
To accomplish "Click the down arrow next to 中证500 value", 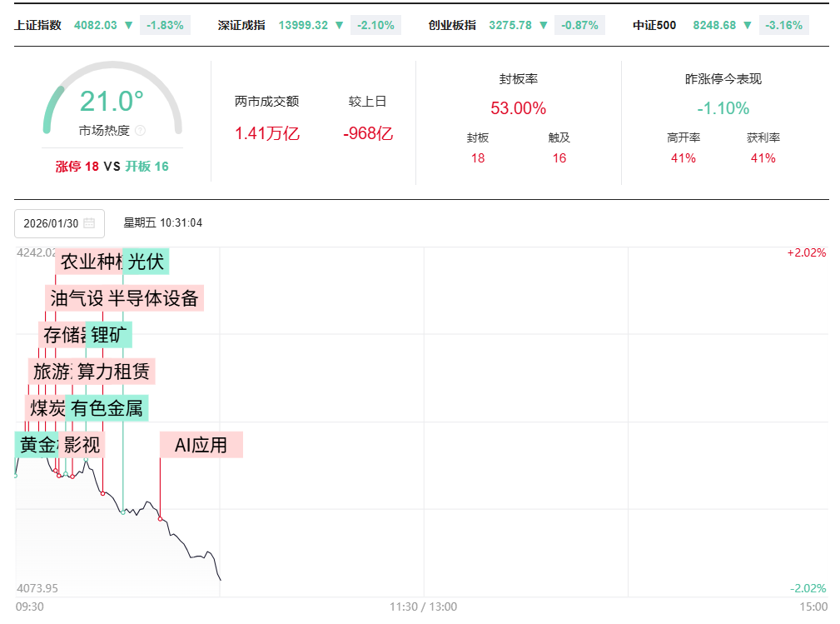I will point(747,25).
